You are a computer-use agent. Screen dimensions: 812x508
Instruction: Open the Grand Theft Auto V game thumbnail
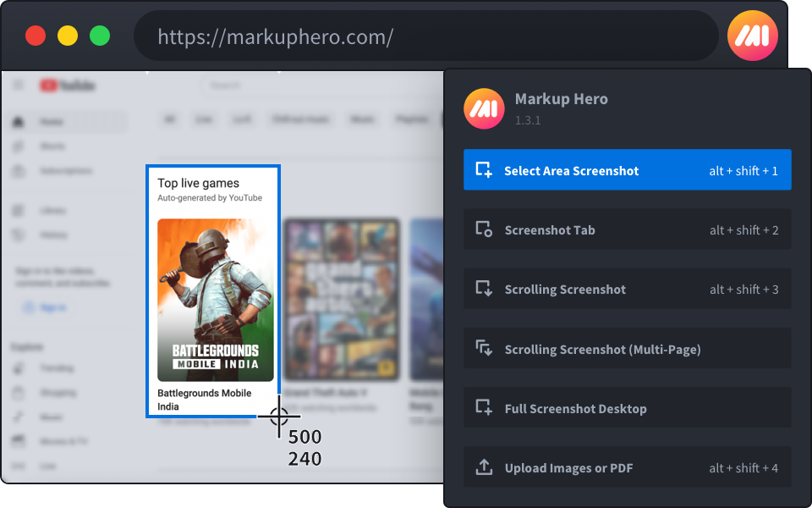(342, 300)
